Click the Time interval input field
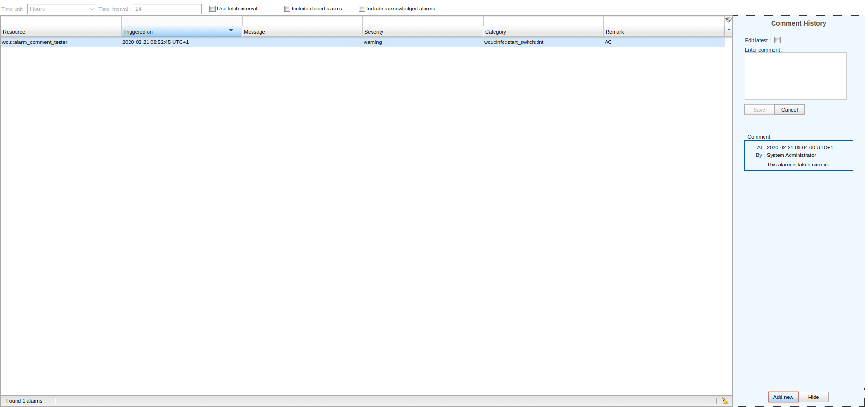 (167, 9)
